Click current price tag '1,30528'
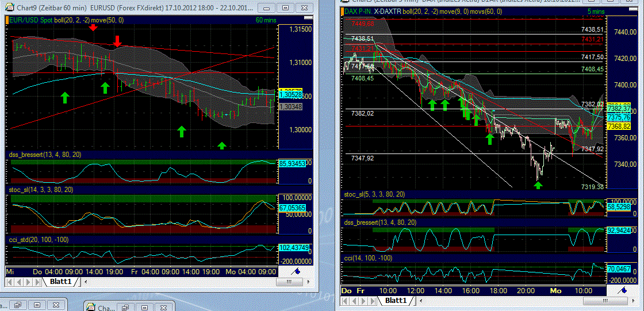This screenshot has width=644, height=311. click(x=290, y=95)
